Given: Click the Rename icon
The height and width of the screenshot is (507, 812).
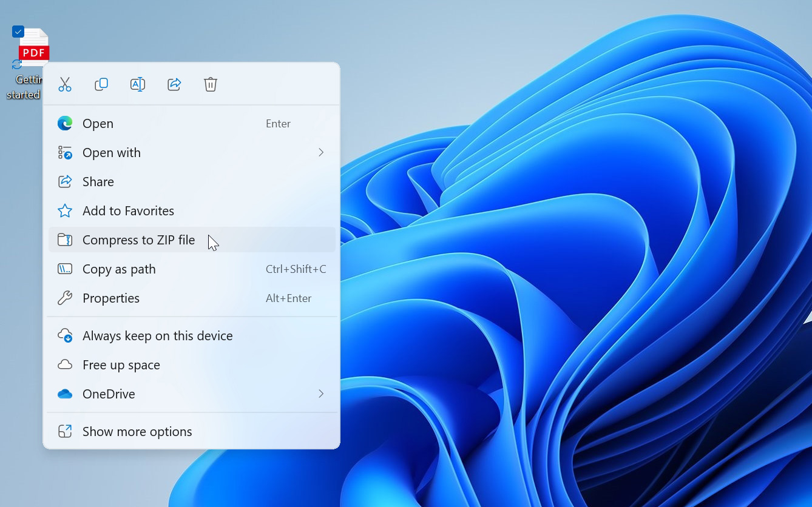Looking at the screenshot, I should pyautogui.click(x=138, y=84).
